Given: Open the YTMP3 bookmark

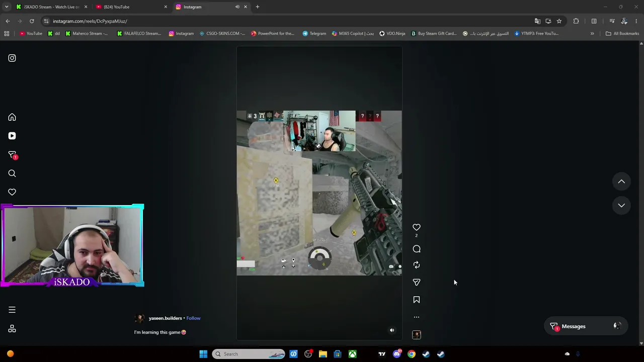Looking at the screenshot, I should point(536,34).
